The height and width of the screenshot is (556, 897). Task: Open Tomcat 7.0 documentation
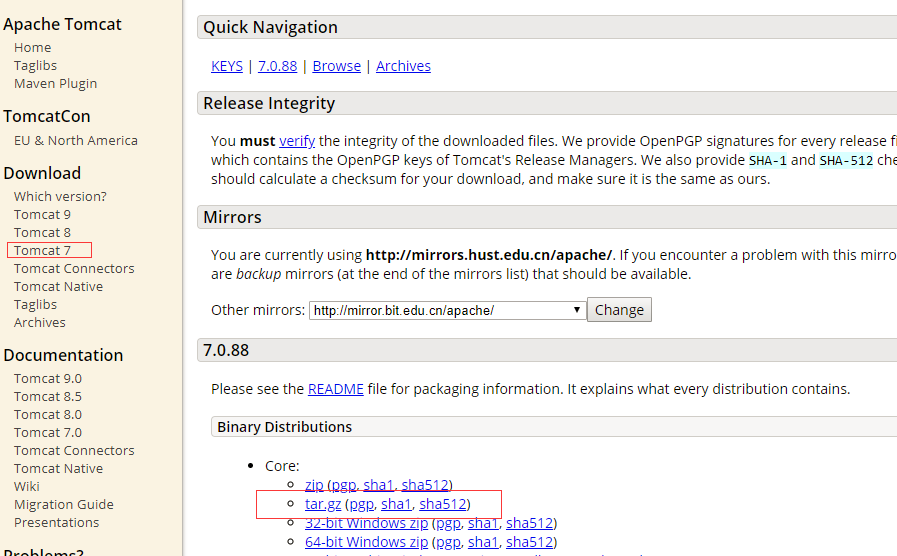coord(48,432)
